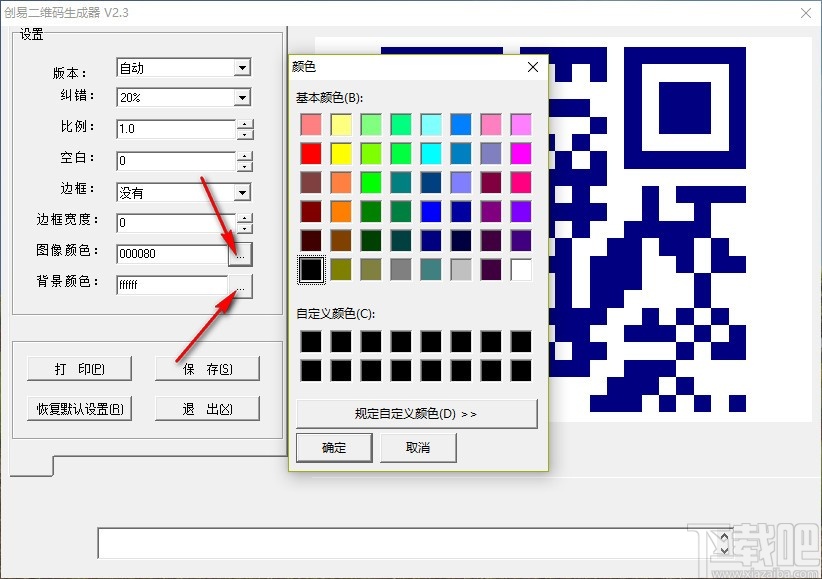822x579 pixels.
Task: Select the hot pink swatch in third row
Action: [x=521, y=183]
